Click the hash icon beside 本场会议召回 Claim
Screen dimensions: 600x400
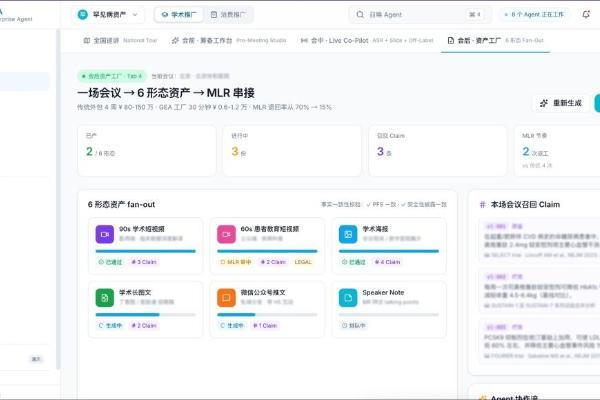click(482, 205)
